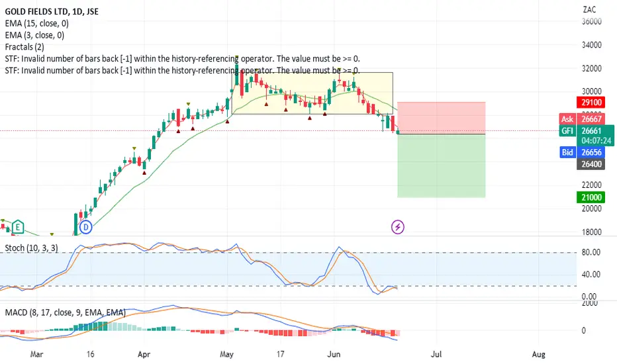The image size is (617, 364).
Task: Click the 36000 price scale label
Action: (x=591, y=21)
